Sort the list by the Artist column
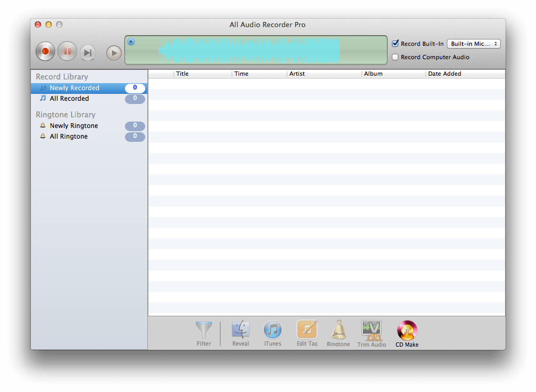 tap(324, 74)
